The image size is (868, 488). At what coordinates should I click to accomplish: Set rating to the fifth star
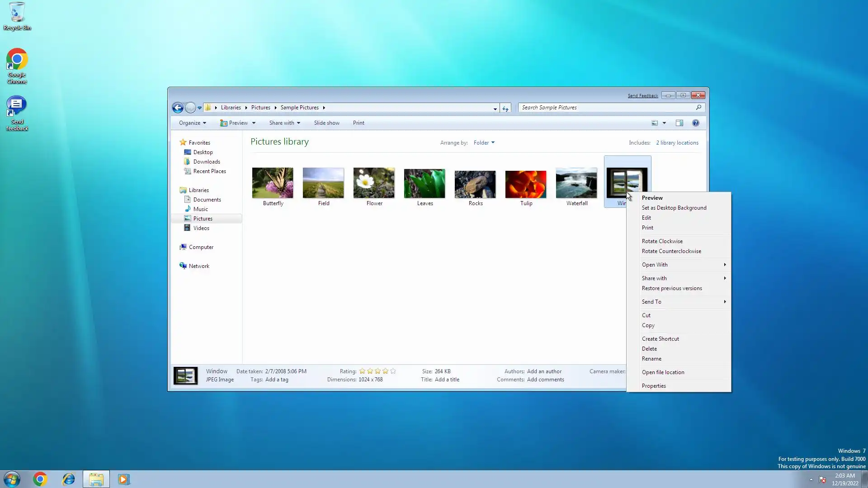pyautogui.click(x=393, y=371)
